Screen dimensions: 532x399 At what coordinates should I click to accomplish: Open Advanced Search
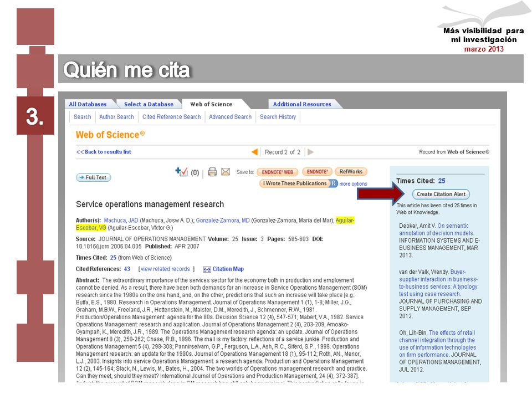(x=230, y=117)
